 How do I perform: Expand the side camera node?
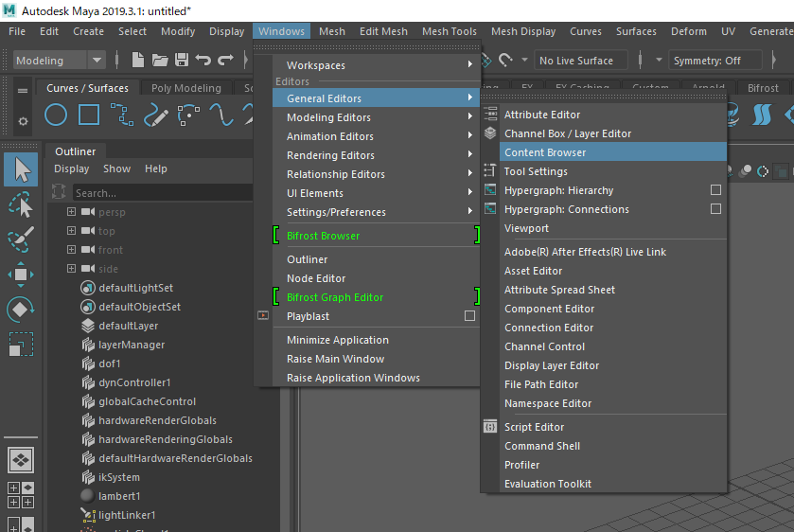pos(71,268)
